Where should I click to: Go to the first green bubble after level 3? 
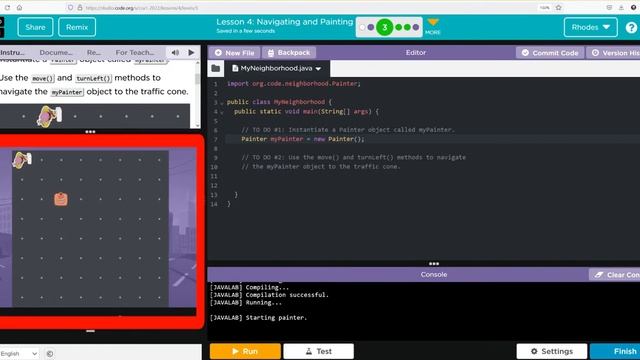[x=399, y=27]
